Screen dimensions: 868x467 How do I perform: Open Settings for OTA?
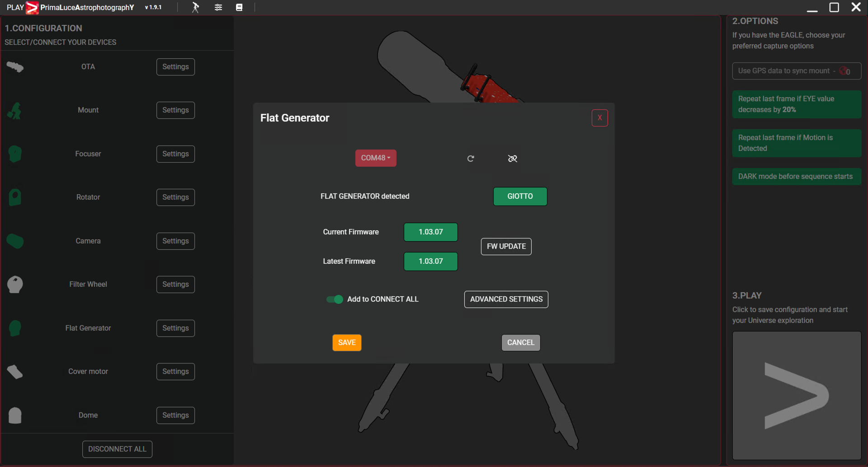[x=175, y=67]
